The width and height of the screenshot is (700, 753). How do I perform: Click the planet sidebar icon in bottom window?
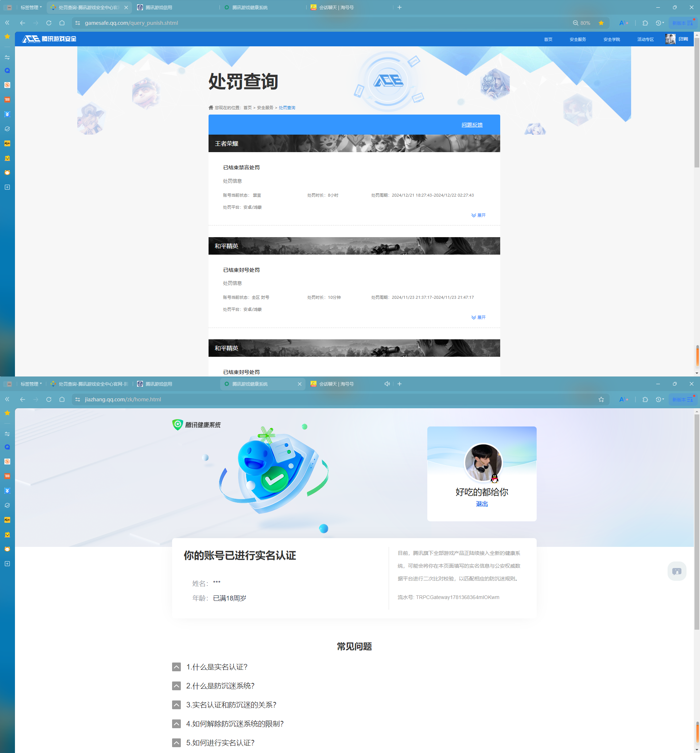pyautogui.click(x=7, y=505)
